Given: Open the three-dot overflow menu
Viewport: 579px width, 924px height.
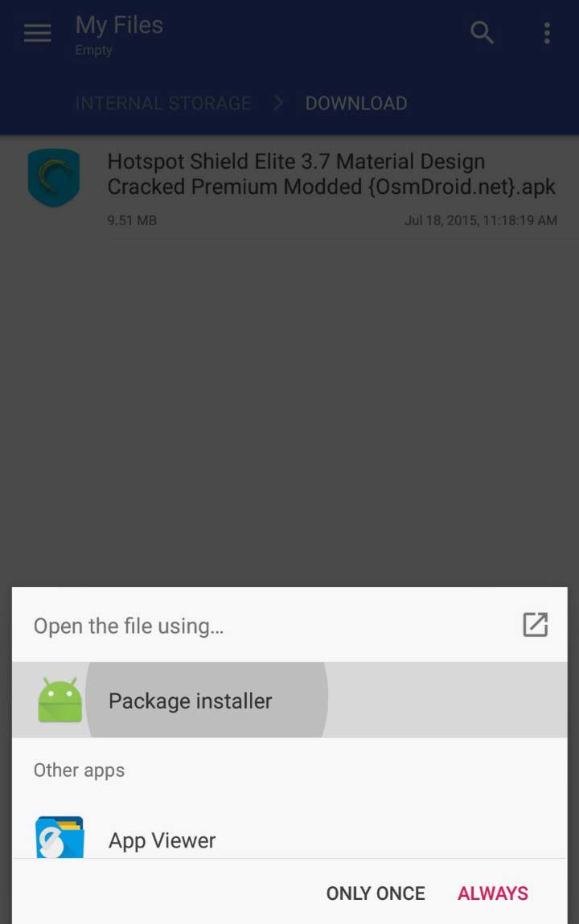Looking at the screenshot, I should [547, 33].
